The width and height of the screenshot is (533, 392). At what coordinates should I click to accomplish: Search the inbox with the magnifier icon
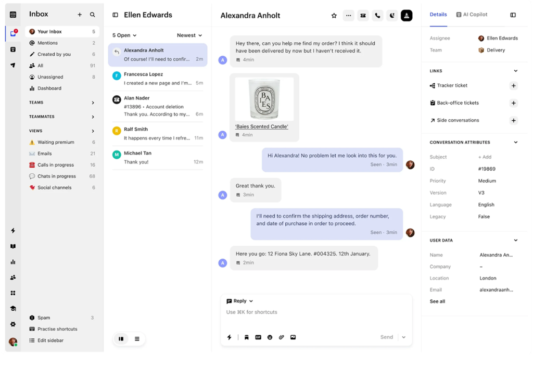[x=93, y=15]
